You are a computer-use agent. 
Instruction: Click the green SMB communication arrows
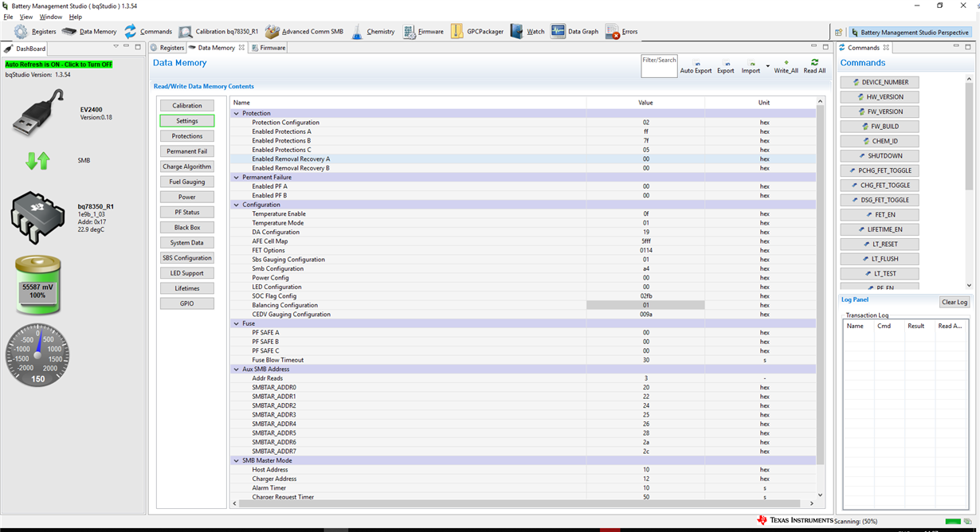point(37,160)
